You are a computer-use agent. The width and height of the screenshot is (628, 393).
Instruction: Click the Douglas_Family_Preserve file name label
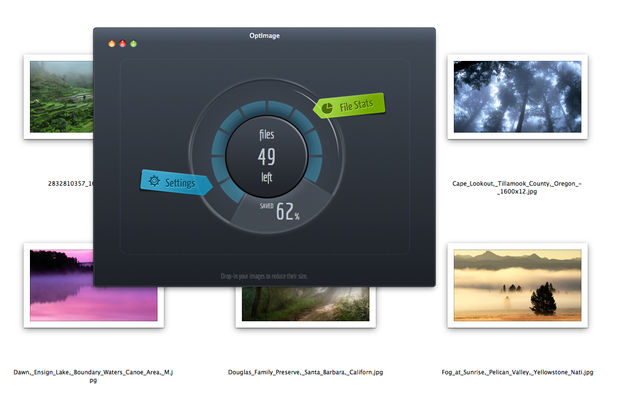click(306, 372)
